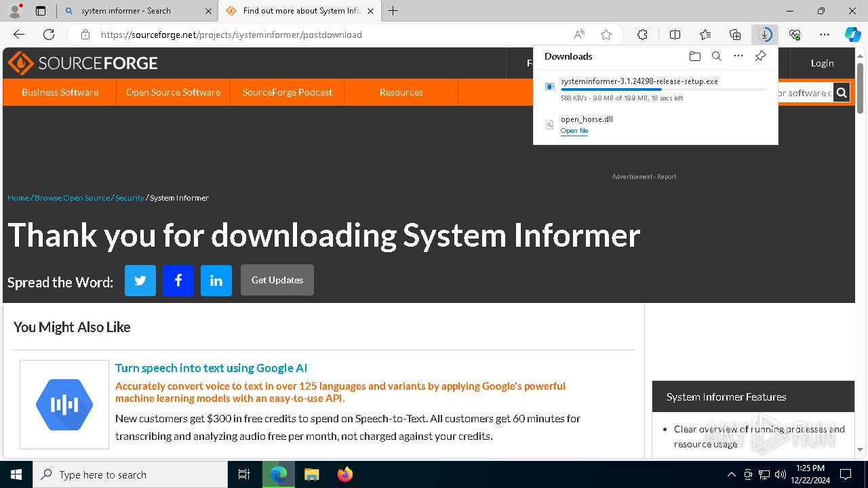The height and width of the screenshot is (488, 868).
Task: Go to Home breadcrumb link
Action: click(18, 198)
